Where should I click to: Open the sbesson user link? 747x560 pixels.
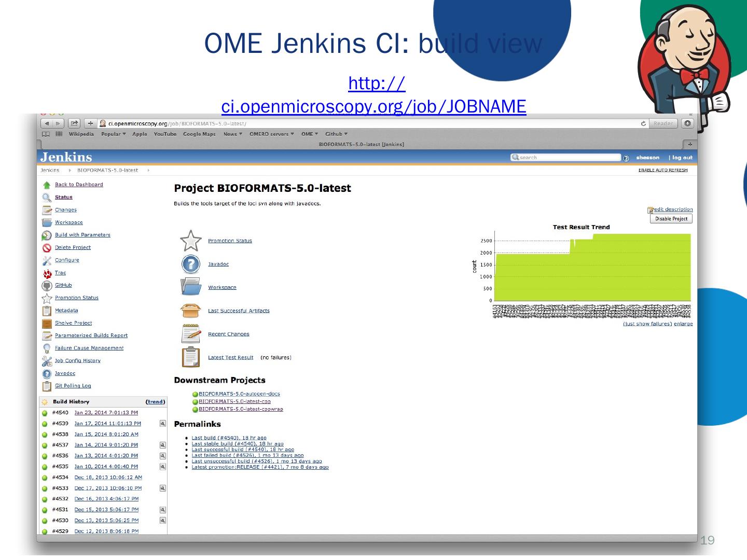coord(648,158)
